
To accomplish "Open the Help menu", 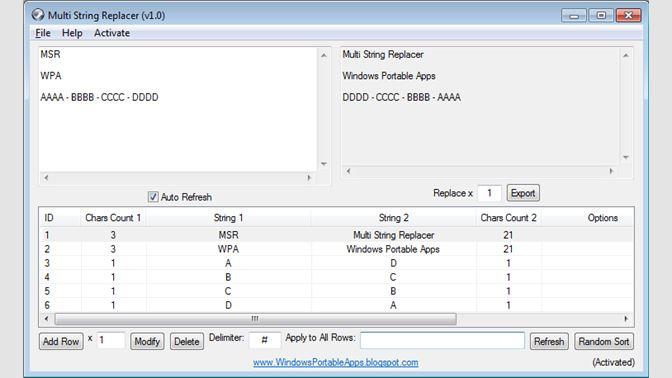I will point(72,33).
